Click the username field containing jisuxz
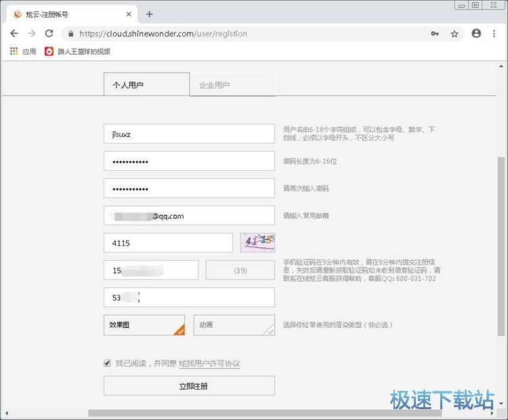The image size is (508, 420). [189, 134]
